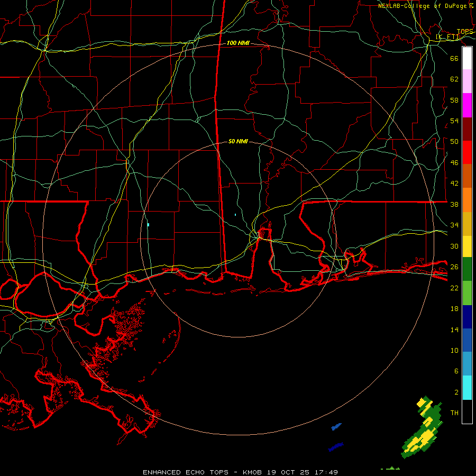Click the small medium-blue echo blob
Viewport: 476px width, 476px height.
tap(336, 426)
